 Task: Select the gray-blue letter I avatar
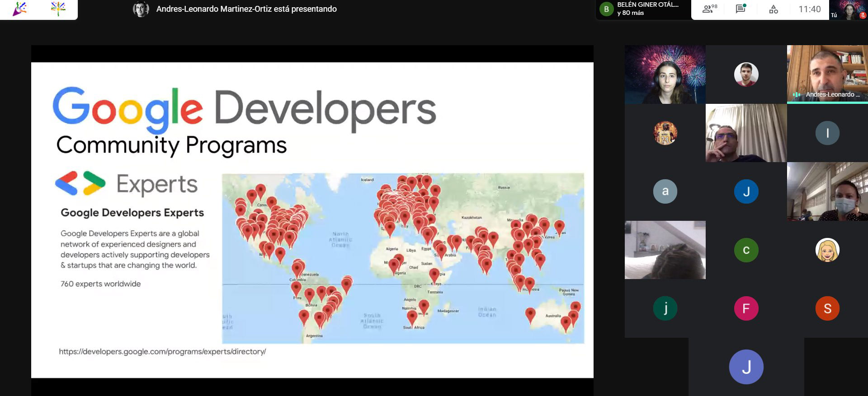coord(827,133)
